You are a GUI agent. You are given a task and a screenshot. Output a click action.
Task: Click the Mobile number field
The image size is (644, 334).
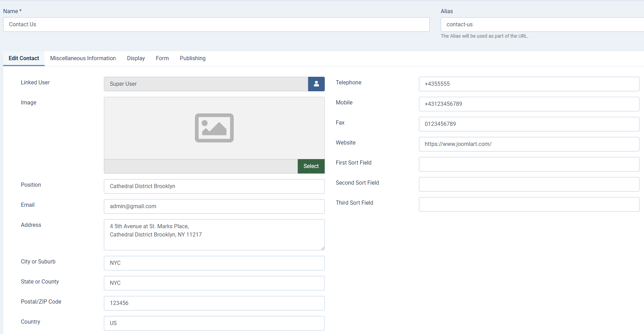click(529, 104)
